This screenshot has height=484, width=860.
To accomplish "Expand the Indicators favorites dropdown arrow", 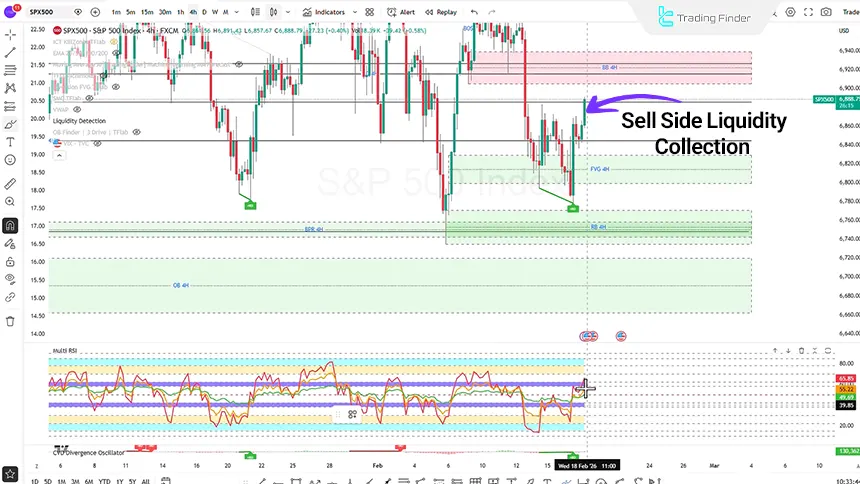I will [355, 12].
